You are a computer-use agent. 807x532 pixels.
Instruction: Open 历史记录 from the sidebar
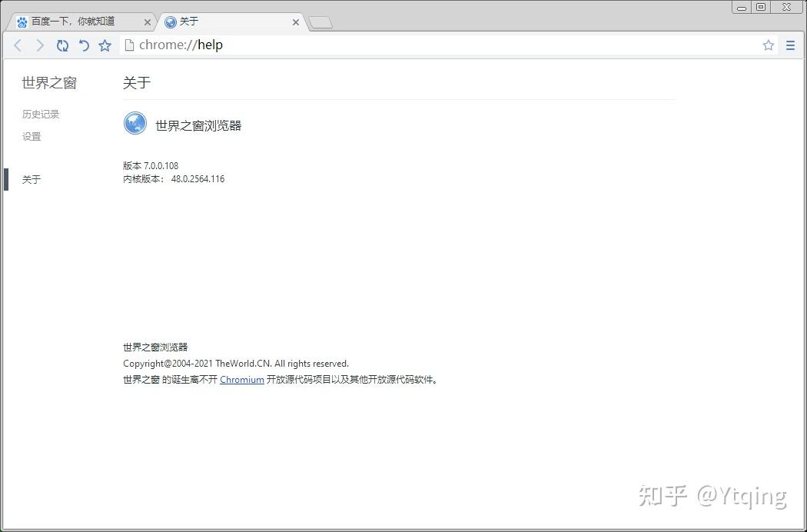[x=40, y=114]
